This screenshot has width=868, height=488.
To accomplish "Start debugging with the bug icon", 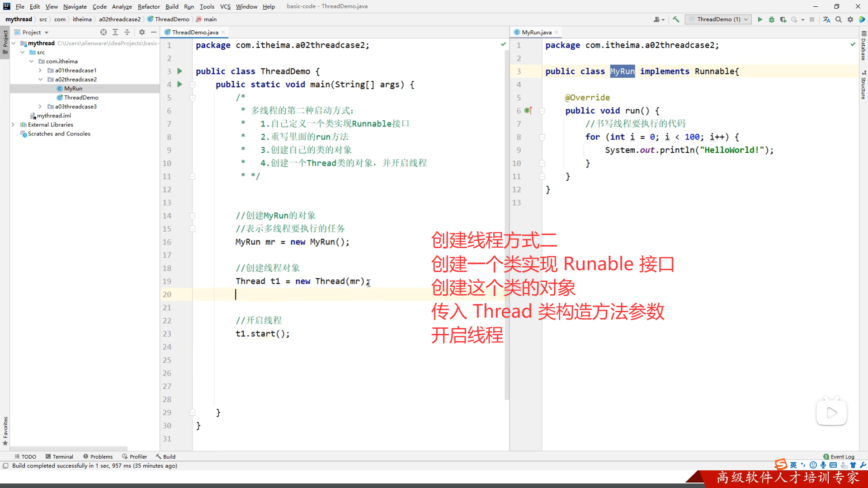I will [x=772, y=19].
